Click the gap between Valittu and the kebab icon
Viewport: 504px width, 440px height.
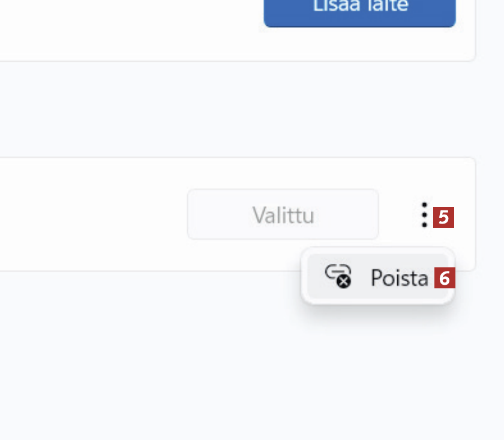[x=398, y=214]
